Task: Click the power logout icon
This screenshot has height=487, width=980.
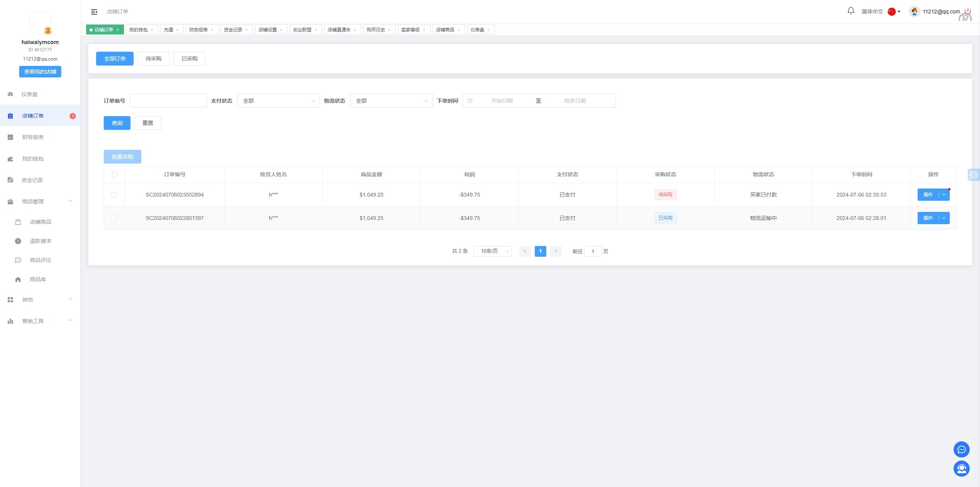Action: click(x=968, y=11)
